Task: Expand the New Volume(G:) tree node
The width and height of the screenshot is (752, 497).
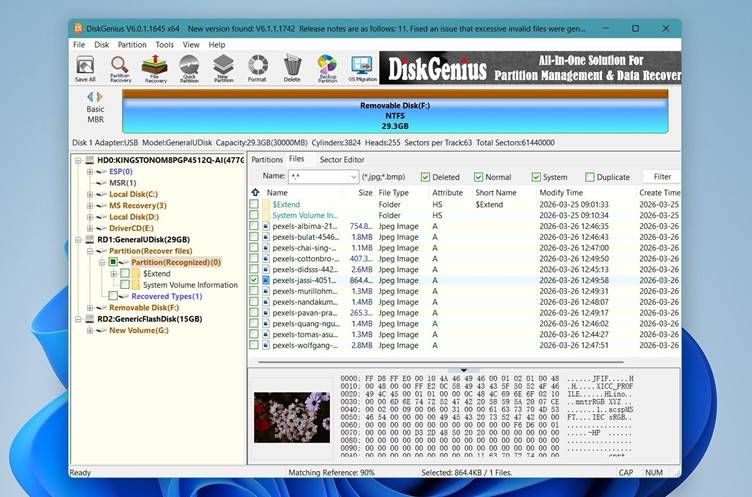Action: click(x=90, y=330)
